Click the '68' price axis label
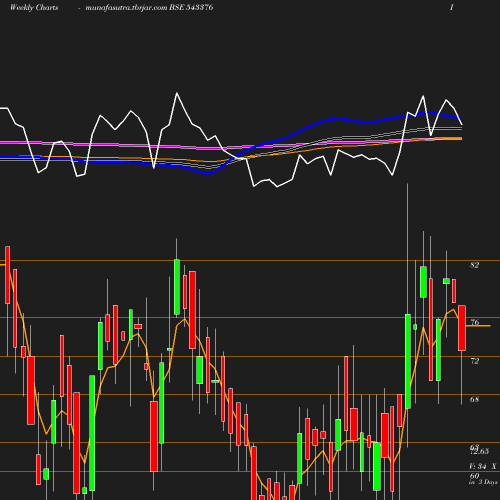 pos(474,399)
